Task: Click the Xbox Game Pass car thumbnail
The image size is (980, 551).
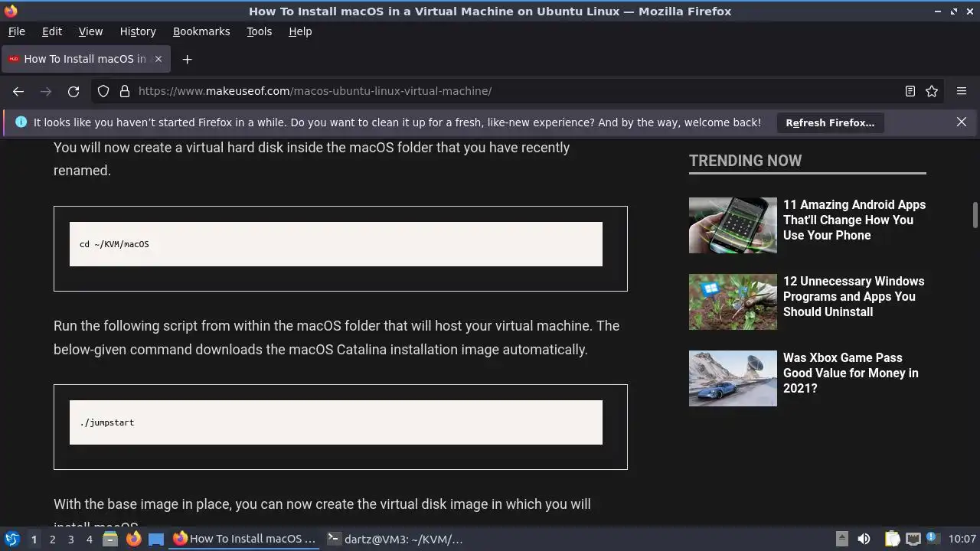Action: pos(733,378)
